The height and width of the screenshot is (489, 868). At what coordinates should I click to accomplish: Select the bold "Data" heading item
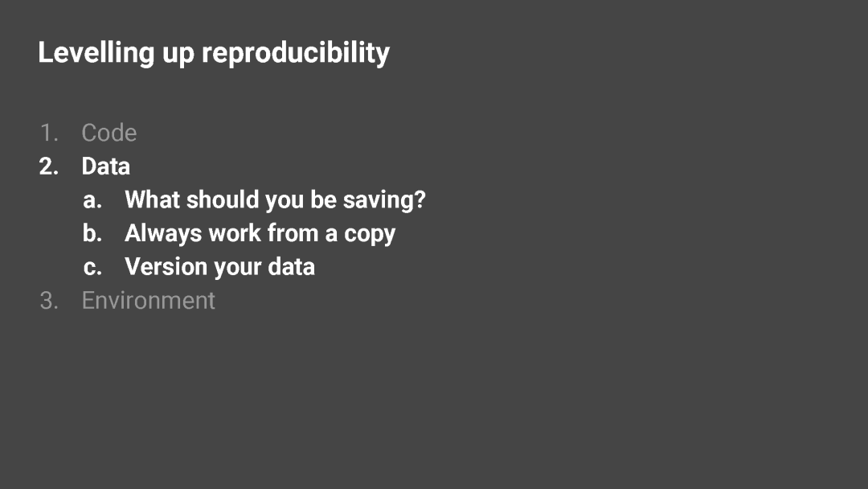click(106, 166)
